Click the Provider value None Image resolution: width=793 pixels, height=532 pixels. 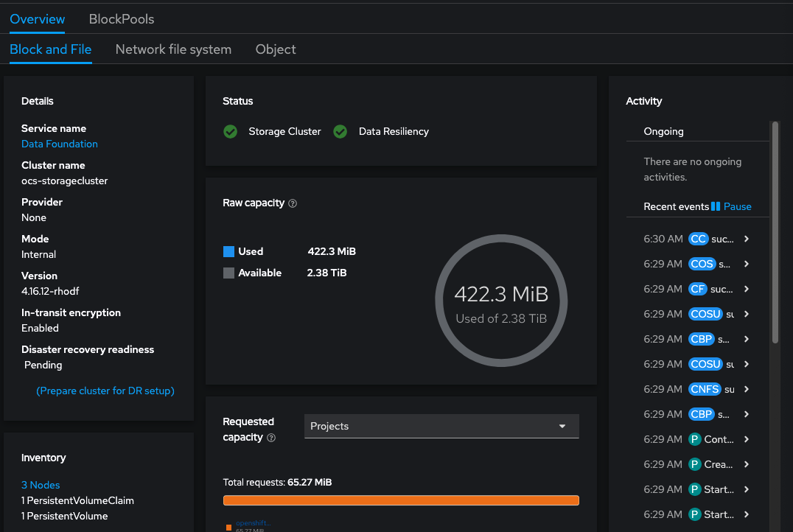[x=34, y=217]
